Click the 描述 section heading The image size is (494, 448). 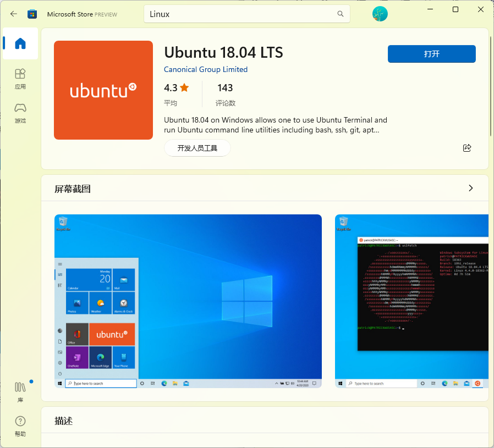[64, 421]
